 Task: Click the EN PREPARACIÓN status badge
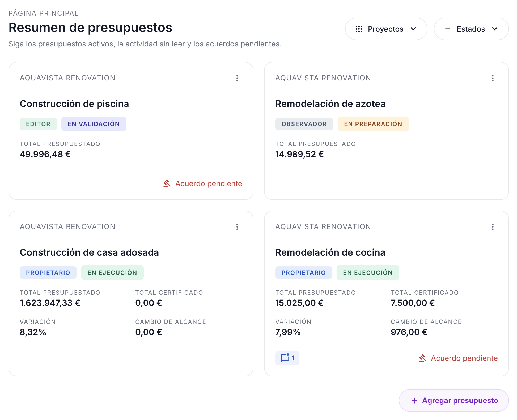point(373,124)
